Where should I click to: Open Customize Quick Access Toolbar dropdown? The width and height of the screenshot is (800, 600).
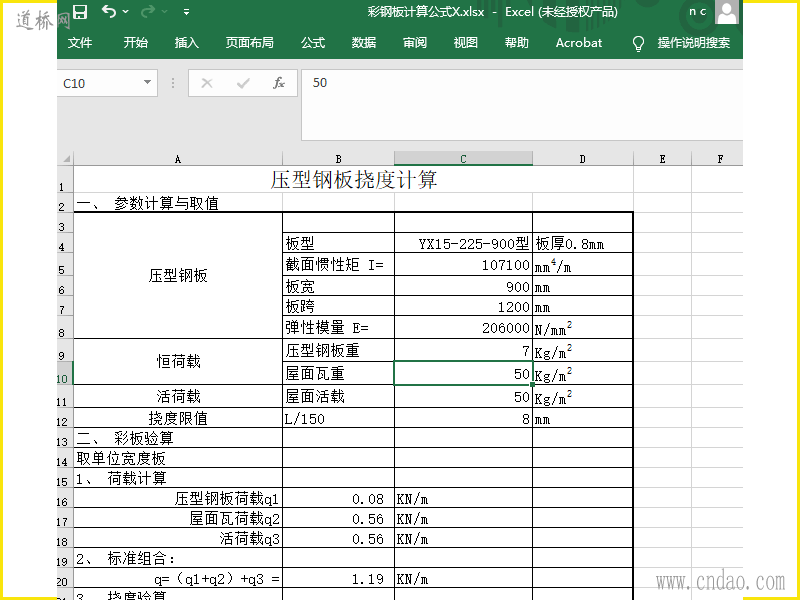point(186,12)
